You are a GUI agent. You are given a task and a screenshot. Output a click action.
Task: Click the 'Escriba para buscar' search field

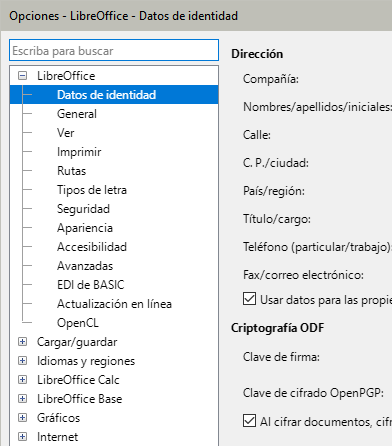114,50
